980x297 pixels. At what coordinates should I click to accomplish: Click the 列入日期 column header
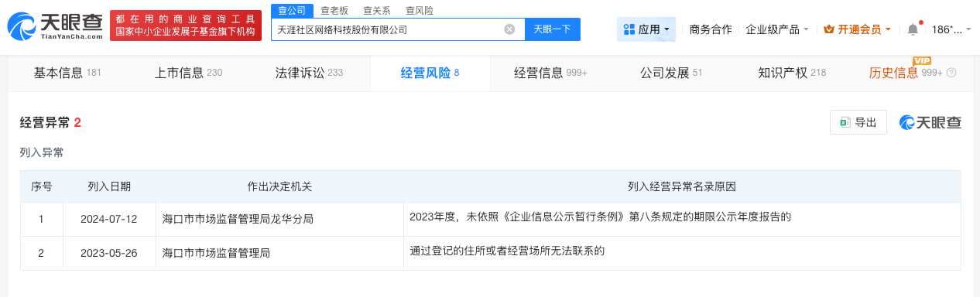[x=109, y=186]
